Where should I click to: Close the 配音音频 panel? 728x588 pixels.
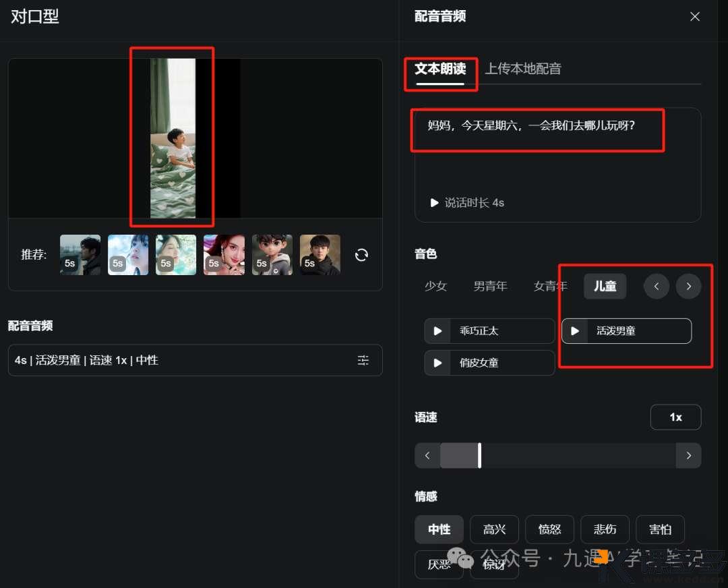(x=695, y=16)
